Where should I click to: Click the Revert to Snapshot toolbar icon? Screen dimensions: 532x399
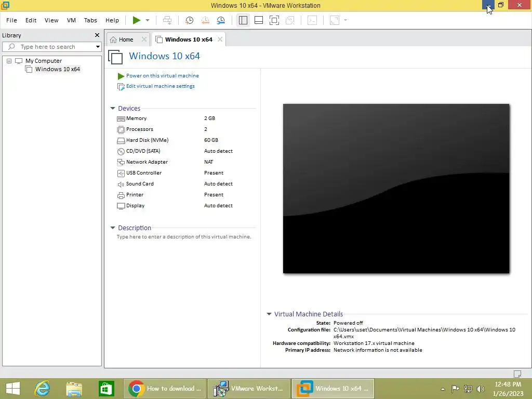(x=205, y=20)
